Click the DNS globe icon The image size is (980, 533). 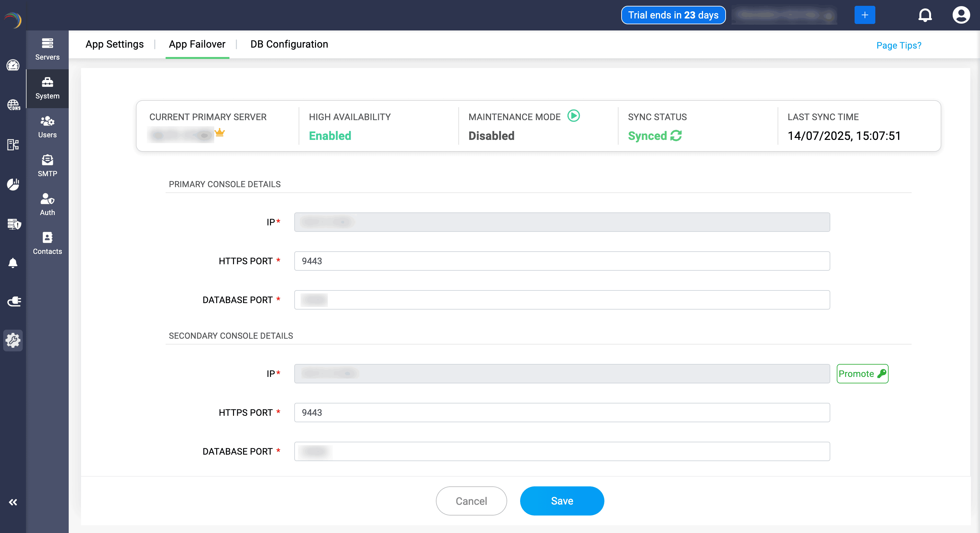[13, 105]
